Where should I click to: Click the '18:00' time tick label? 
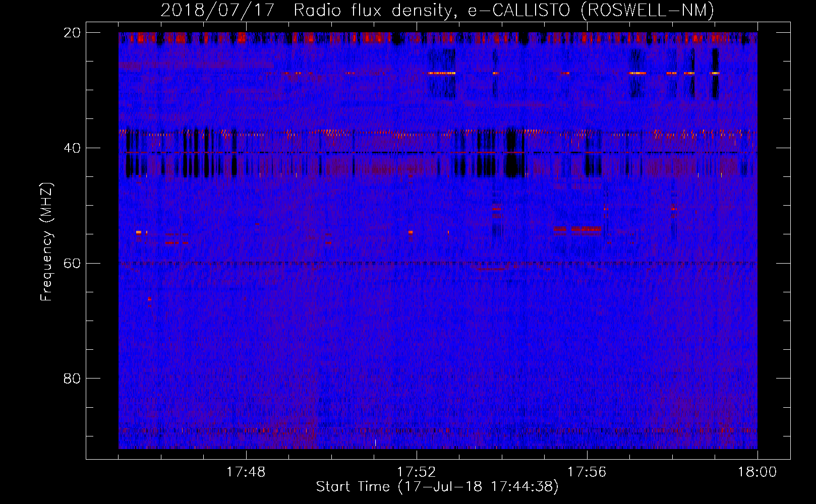click(x=757, y=472)
